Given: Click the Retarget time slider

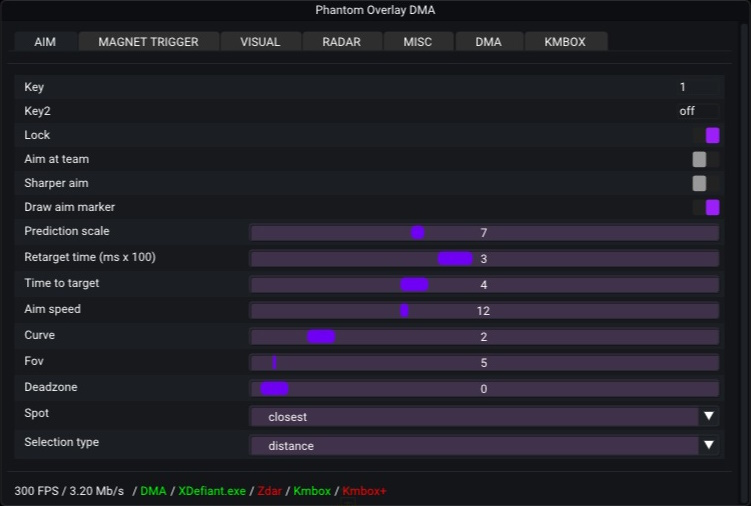Looking at the screenshot, I should 484,259.
